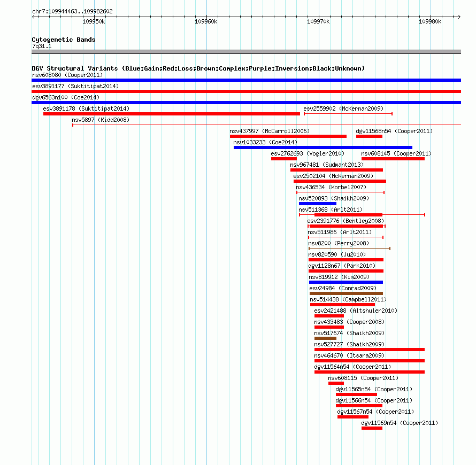Select nsv819912 (Kim2009) blue gain bar
This screenshot has height=465, width=476.
pos(346,282)
